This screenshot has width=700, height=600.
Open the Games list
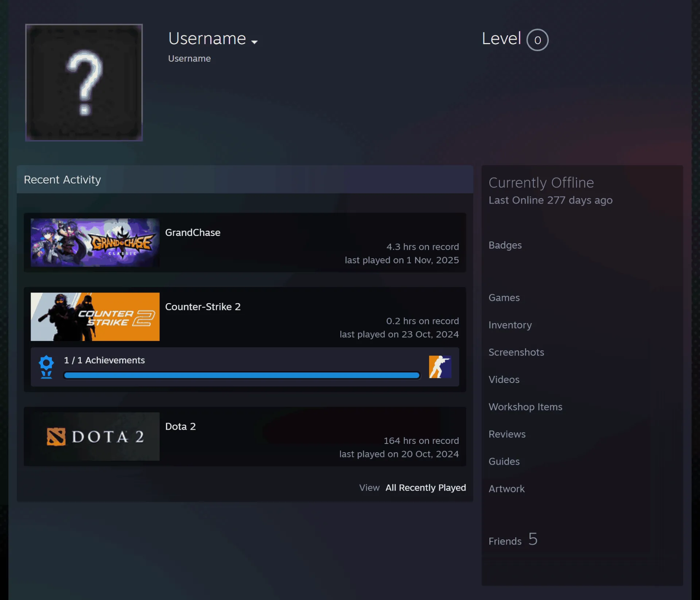(504, 298)
